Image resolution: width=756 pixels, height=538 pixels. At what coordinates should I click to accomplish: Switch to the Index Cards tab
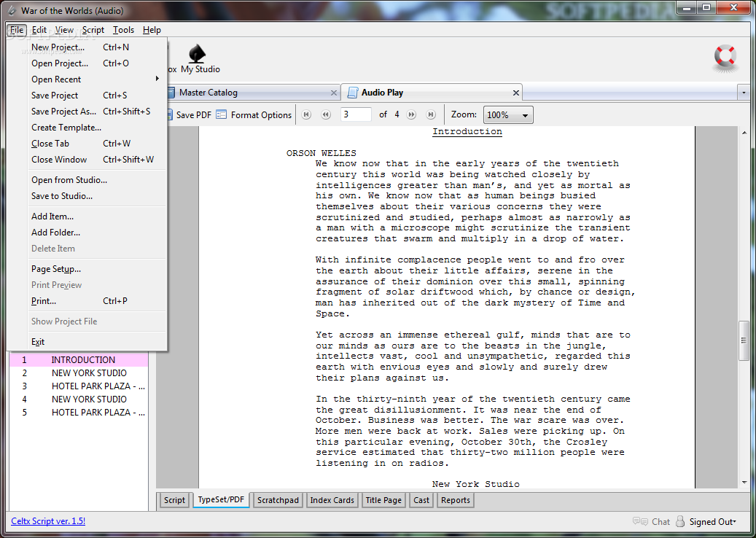coord(332,500)
